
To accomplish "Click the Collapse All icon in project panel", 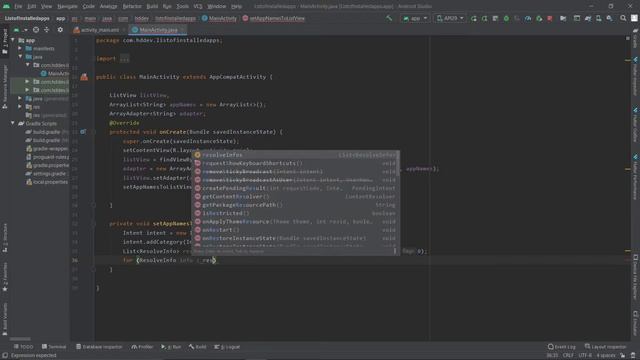I will pos(47,30).
